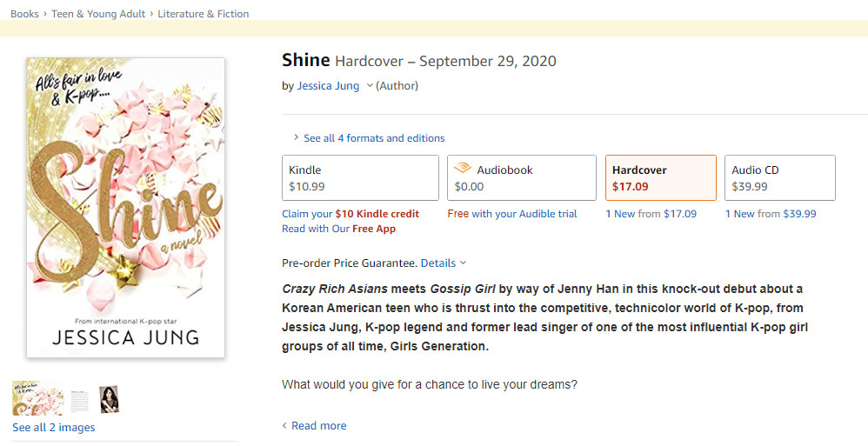This screenshot has width=868, height=446.
Task: Select the book cover thumbnail
Action: (37, 398)
